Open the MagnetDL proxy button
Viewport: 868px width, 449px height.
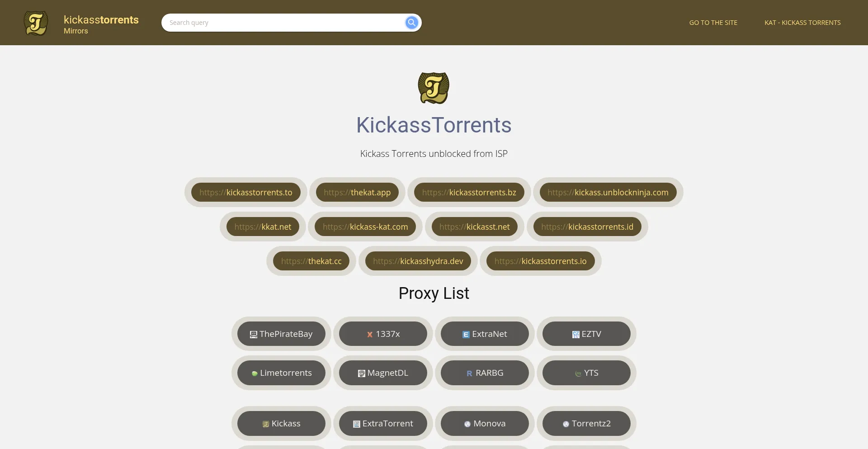(x=383, y=373)
